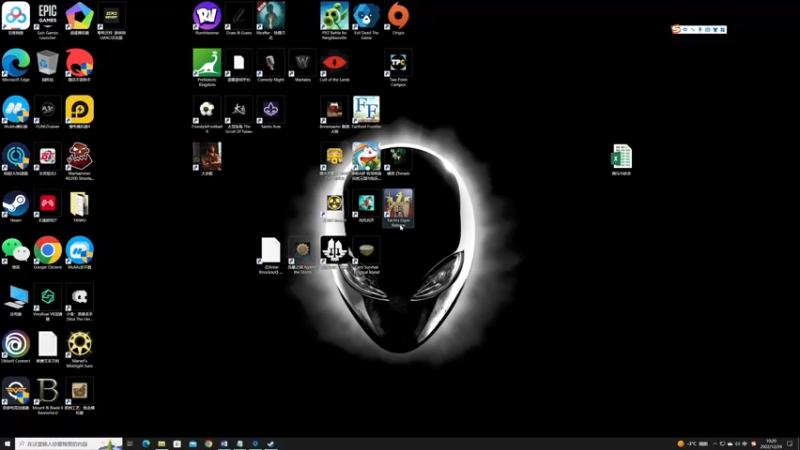Image resolution: width=800 pixels, height=450 pixels.
Task: Open the Baidu Netdisk cloud shortcut
Action: (16, 18)
